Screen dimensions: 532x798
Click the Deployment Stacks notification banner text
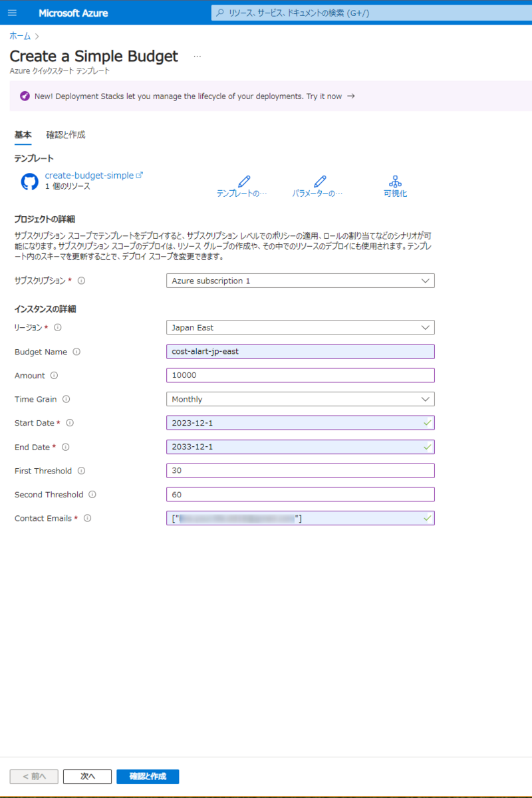(188, 96)
